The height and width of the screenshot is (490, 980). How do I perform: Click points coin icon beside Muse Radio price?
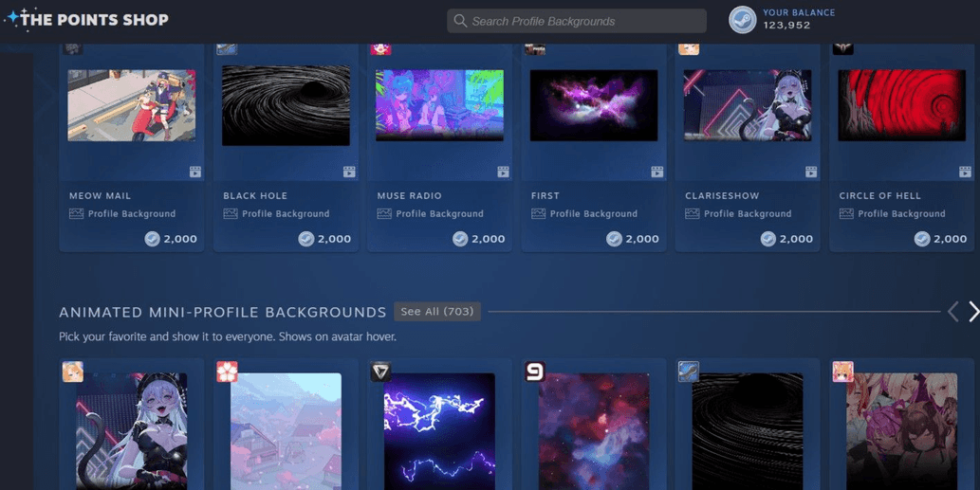pyautogui.click(x=460, y=239)
